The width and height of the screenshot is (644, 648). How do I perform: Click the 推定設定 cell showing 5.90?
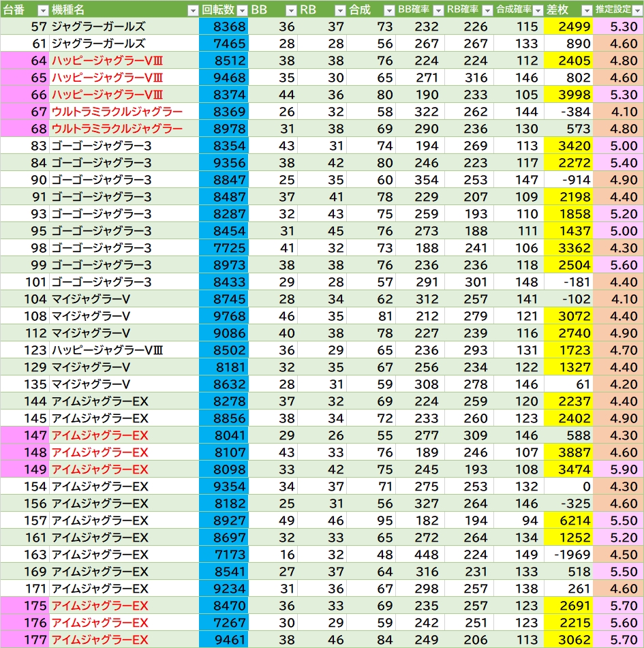point(618,469)
